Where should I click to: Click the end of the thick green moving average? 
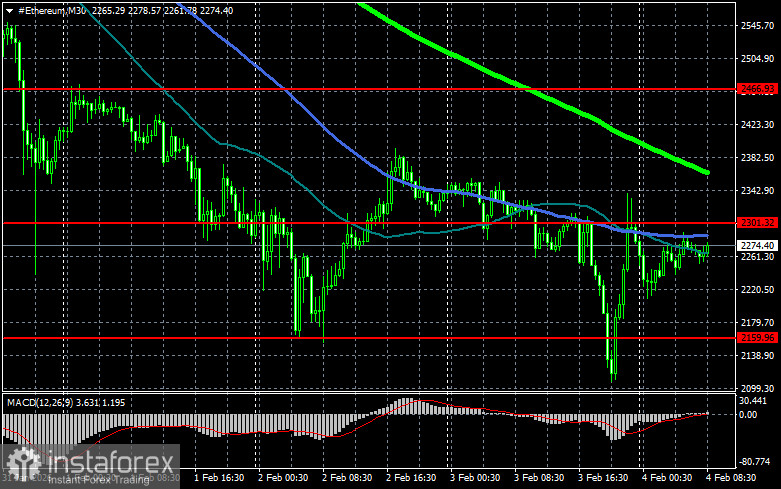(707, 173)
